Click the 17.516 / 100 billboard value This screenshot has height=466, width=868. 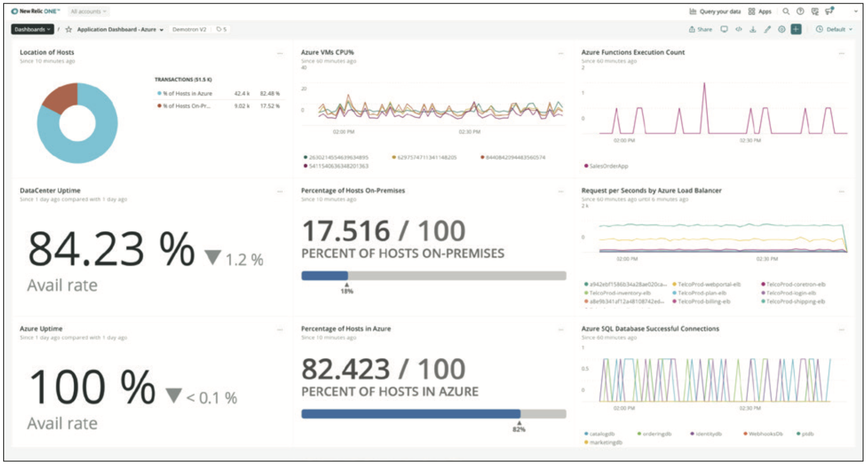tap(383, 231)
